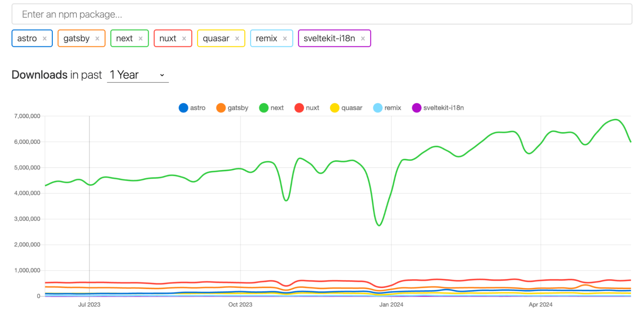Screen dimensions: 644x321
Task: Click the next tag label
Action: [124, 38]
